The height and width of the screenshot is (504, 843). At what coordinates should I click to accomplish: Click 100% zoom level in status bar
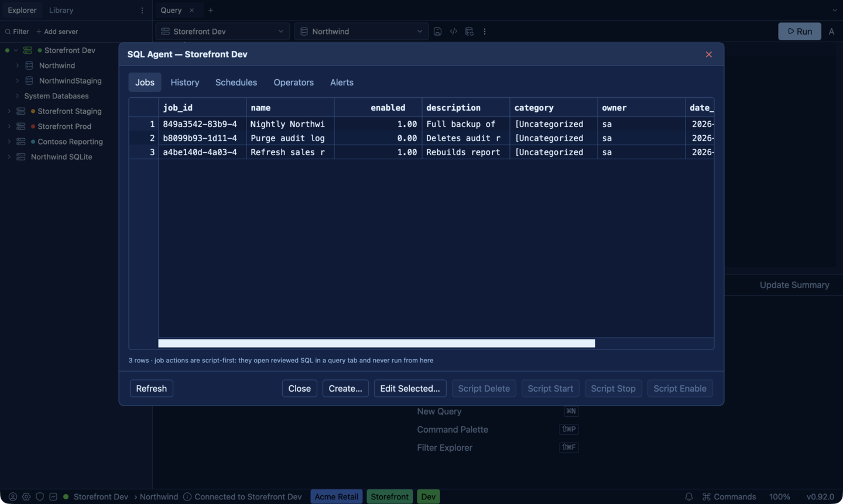779,496
